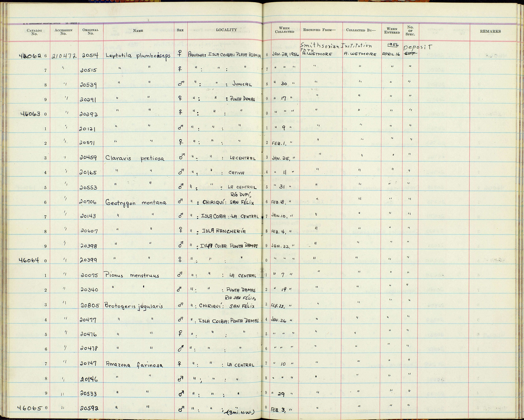
Task: Select original number 20553
Action: coord(89,187)
